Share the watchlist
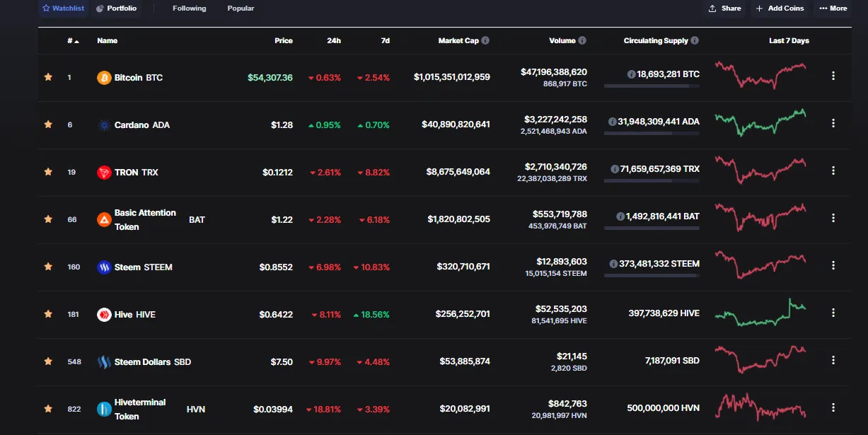This screenshot has height=435, width=868. (x=725, y=8)
